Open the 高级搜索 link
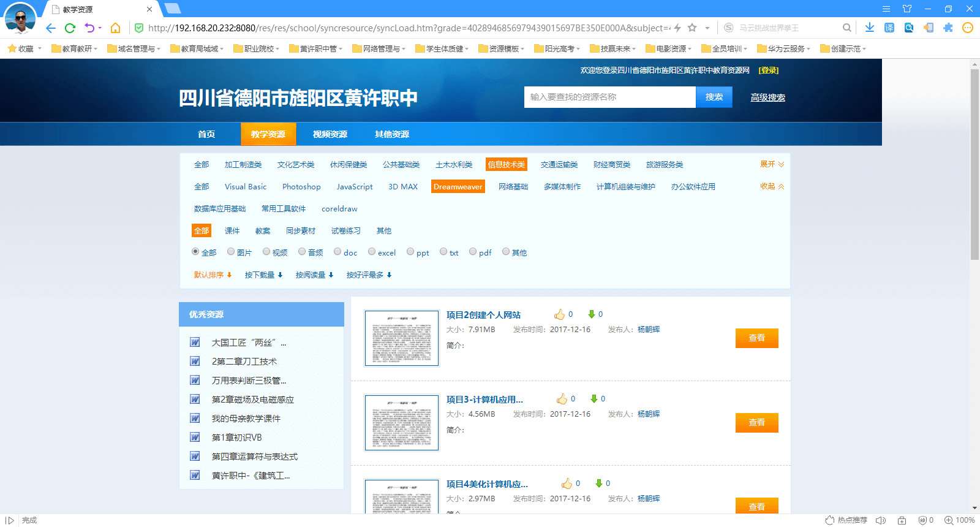 767,97
